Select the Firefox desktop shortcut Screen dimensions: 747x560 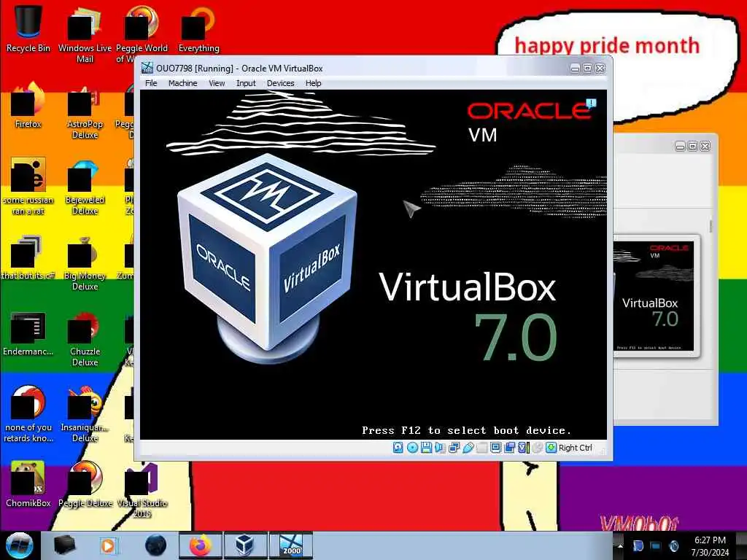pos(28,105)
